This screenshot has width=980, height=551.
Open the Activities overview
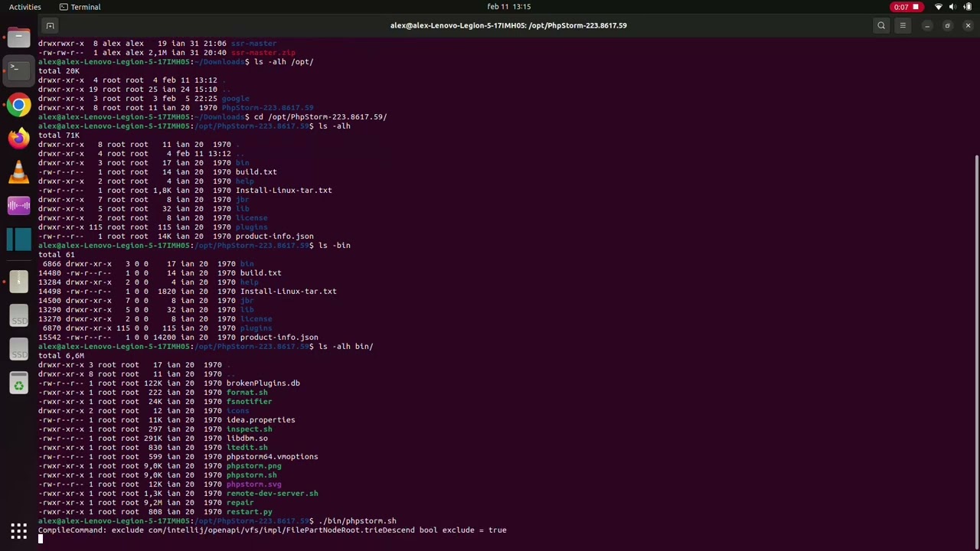(x=25, y=7)
